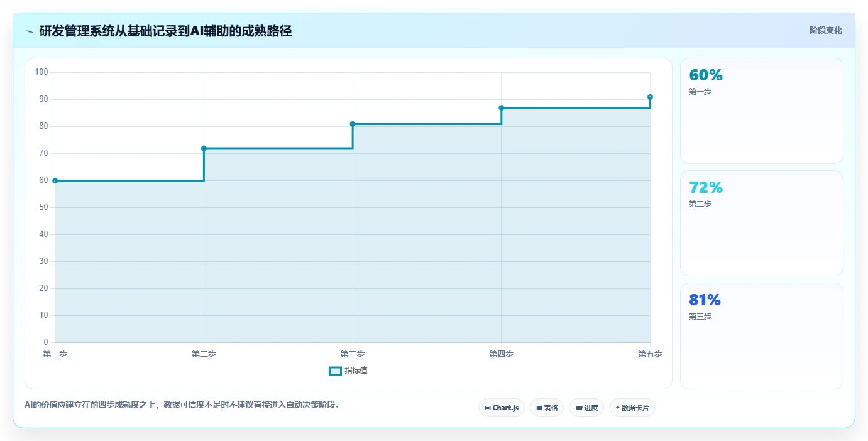
Task: Select the 表格 tag chip
Action: point(547,408)
